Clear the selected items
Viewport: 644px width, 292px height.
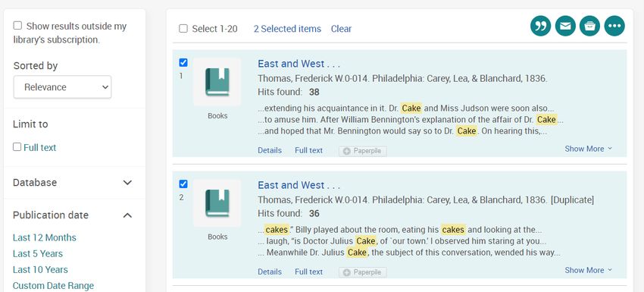coord(341,29)
